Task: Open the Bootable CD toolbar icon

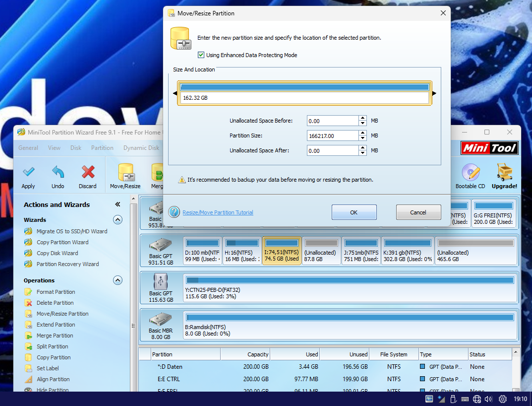Action: click(470, 172)
